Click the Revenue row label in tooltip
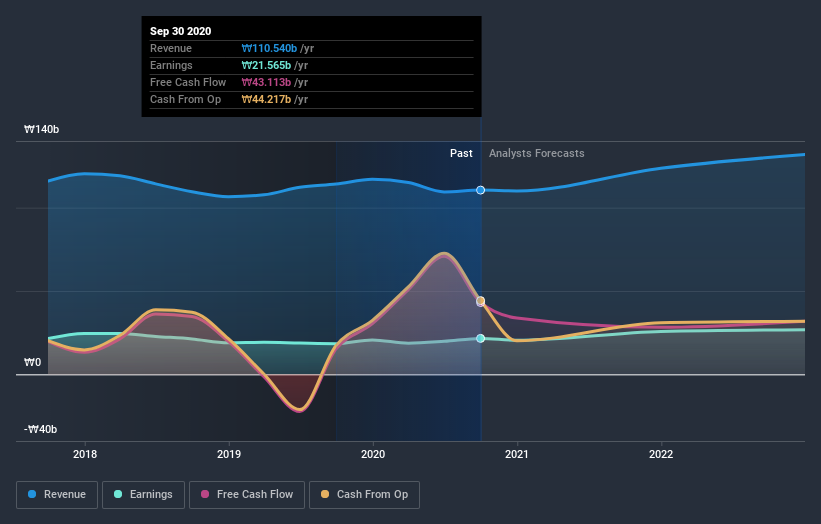The height and width of the screenshot is (524, 821). [171, 48]
